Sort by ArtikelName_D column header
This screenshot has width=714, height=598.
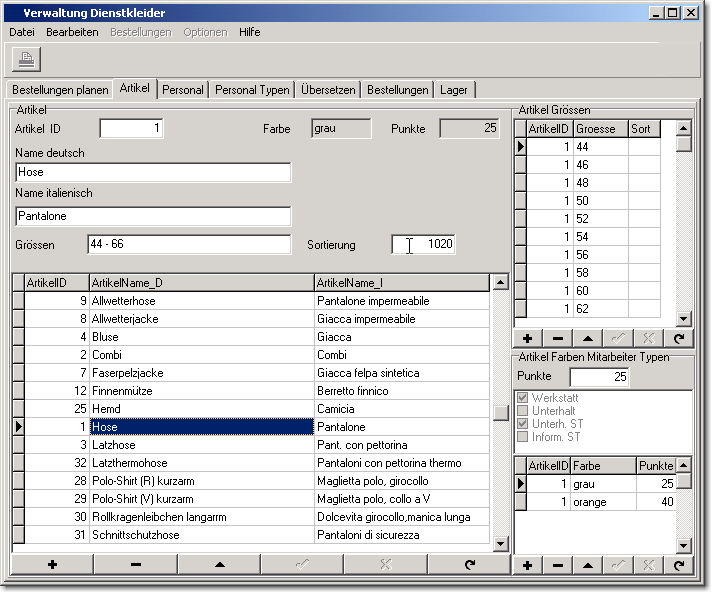point(201,283)
